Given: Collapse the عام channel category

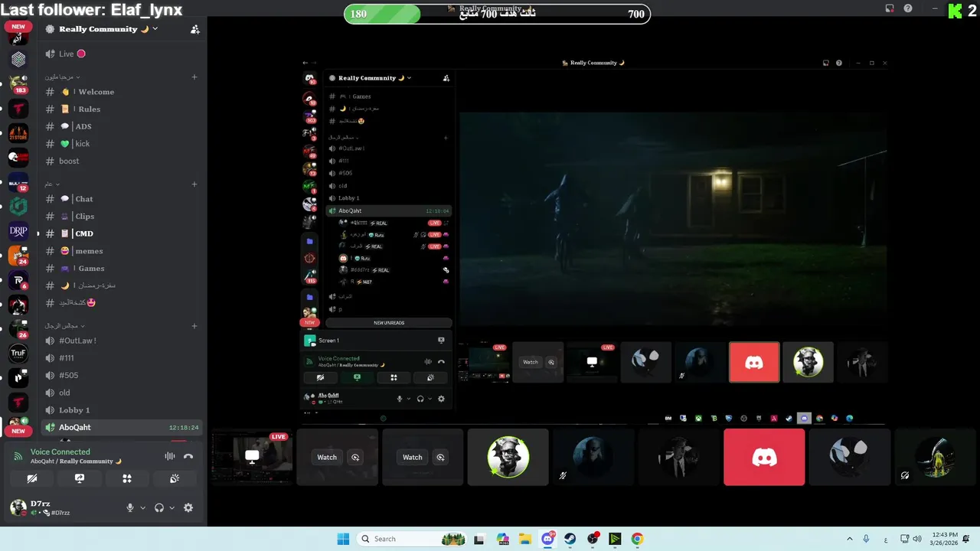Looking at the screenshot, I should click(x=52, y=184).
